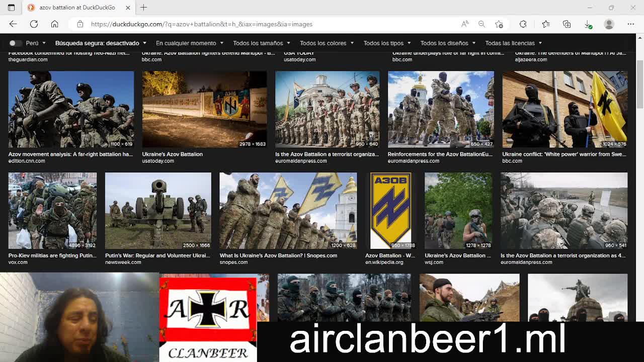Click the aljazeera.com source text
This screenshot has width=644, height=362.
click(531, 59)
